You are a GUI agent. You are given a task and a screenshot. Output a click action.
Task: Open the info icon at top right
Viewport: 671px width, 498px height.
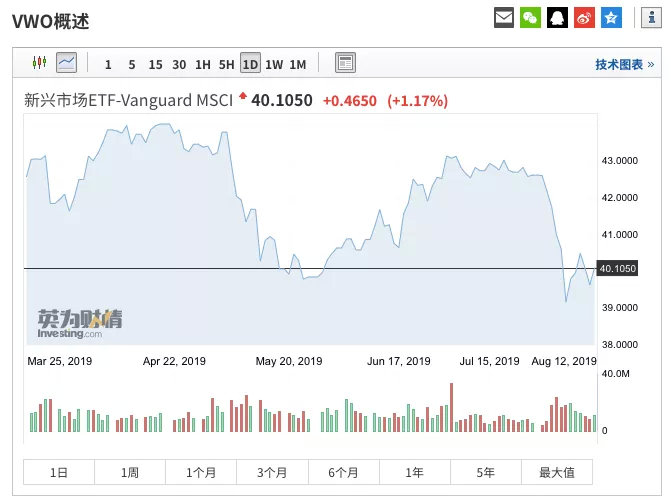(x=647, y=17)
